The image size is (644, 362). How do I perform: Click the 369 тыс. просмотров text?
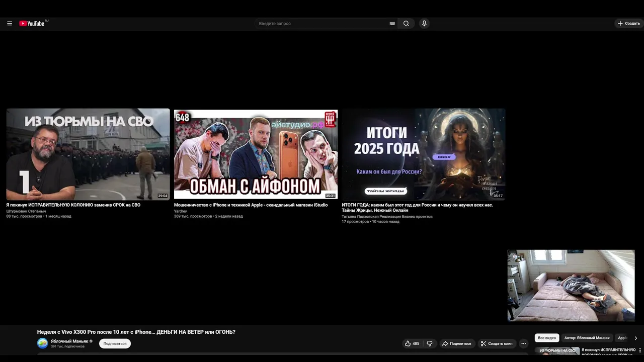coord(193,216)
